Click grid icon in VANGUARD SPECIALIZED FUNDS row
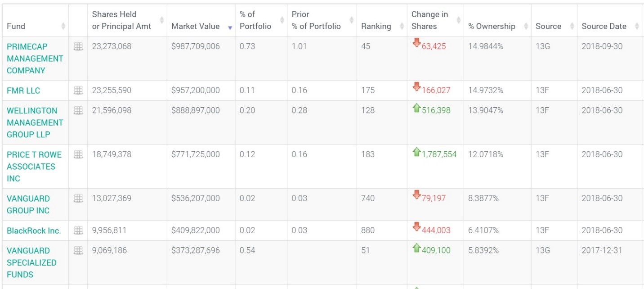This screenshot has width=644, height=289. tap(78, 250)
